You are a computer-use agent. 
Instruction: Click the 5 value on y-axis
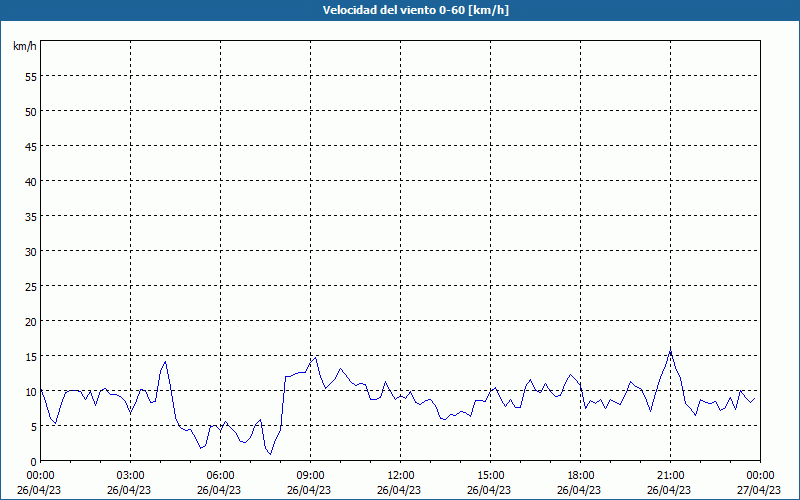click(34, 427)
